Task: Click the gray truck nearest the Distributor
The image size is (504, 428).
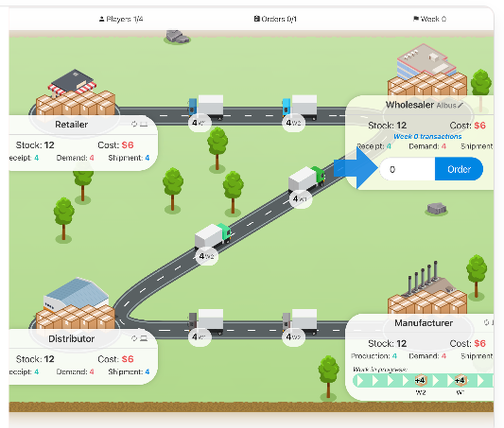Action: [206, 322]
